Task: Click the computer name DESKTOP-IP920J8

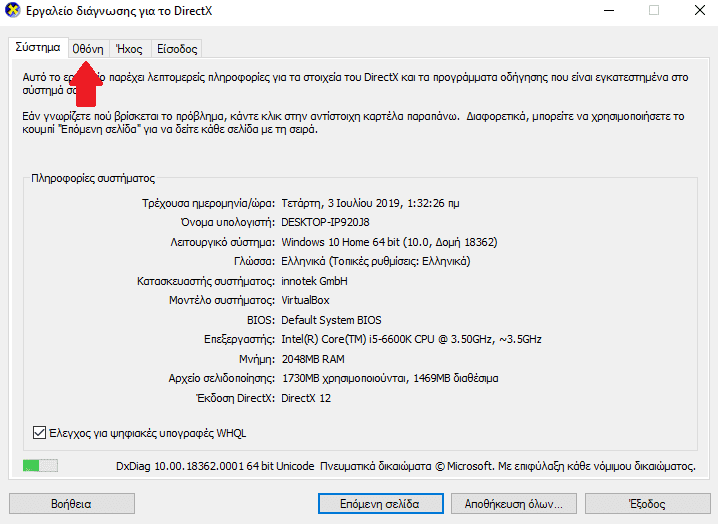Action: click(x=325, y=222)
